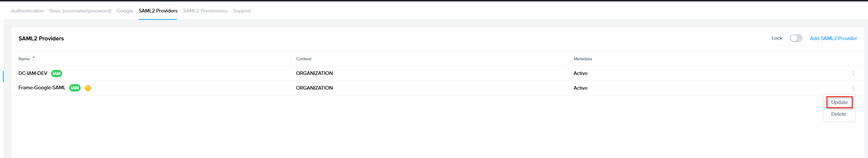Viewport: 868px width, 158px height.
Task: Select the DC-IAM-DEV provider name
Action: click(33, 73)
